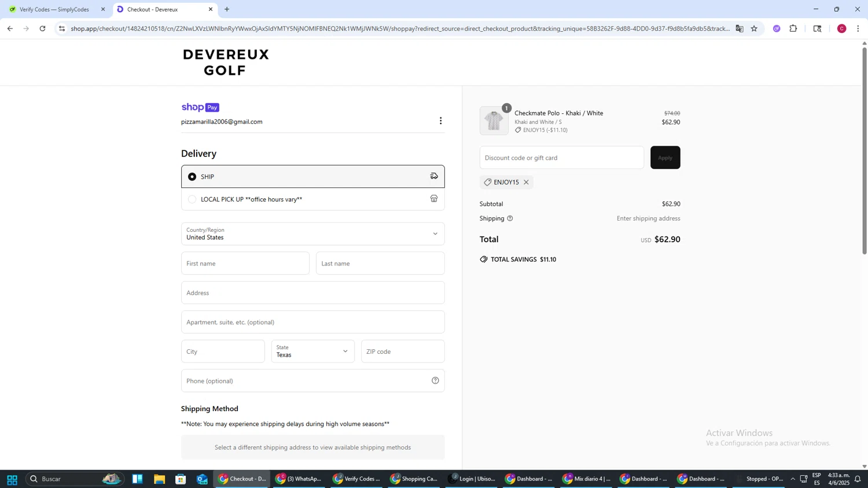The height and width of the screenshot is (488, 868).
Task: Open Microsoft Store from taskbar
Action: [x=181, y=479]
